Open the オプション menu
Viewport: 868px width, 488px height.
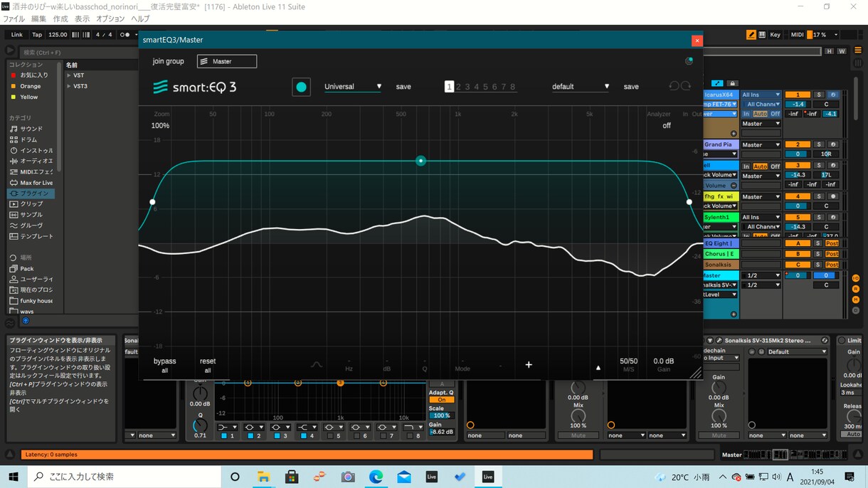click(x=110, y=18)
